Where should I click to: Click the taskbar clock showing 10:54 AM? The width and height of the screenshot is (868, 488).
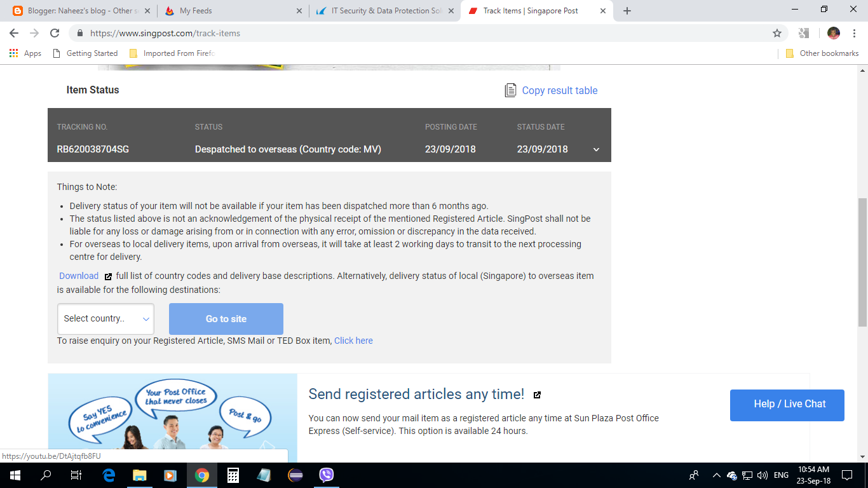point(813,475)
